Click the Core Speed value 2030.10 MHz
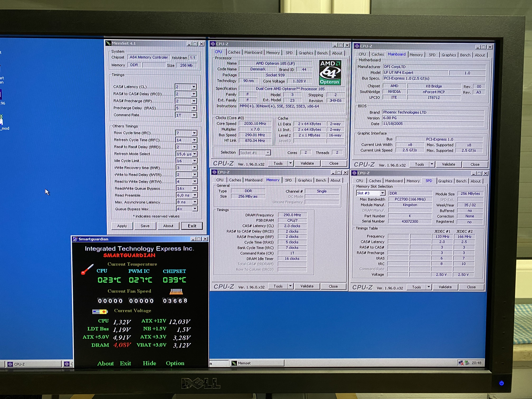The height and width of the screenshot is (399, 532). click(255, 123)
